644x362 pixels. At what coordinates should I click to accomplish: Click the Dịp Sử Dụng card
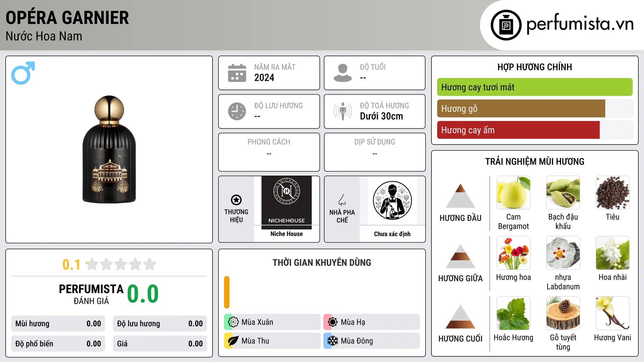click(375, 152)
